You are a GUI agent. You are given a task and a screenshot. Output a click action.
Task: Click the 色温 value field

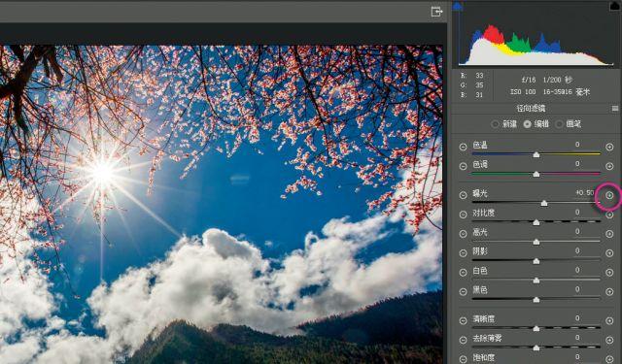pyautogui.click(x=577, y=145)
